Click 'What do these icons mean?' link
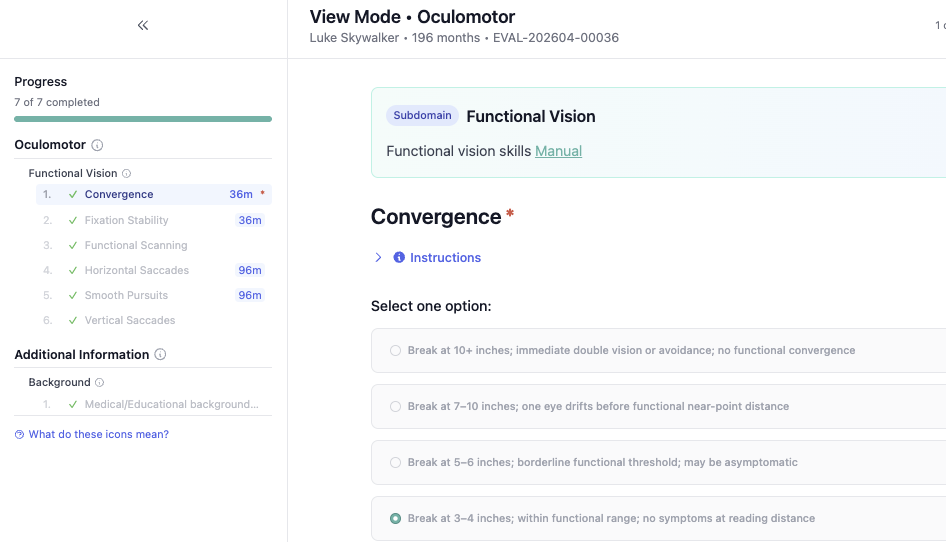The image size is (946, 542). point(99,435)
